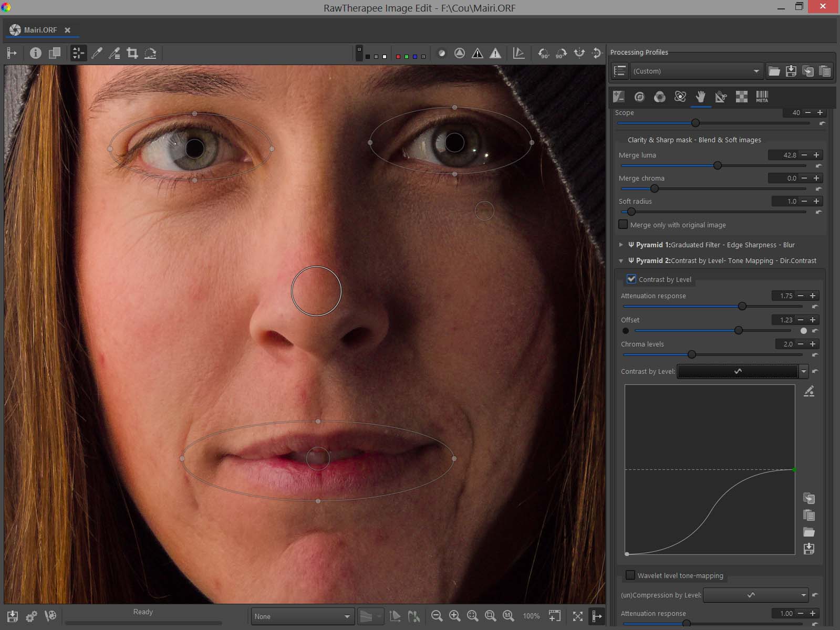The image size is (840, 630).
Task: Open the processing queue gear icon
Action: [32, 616]
